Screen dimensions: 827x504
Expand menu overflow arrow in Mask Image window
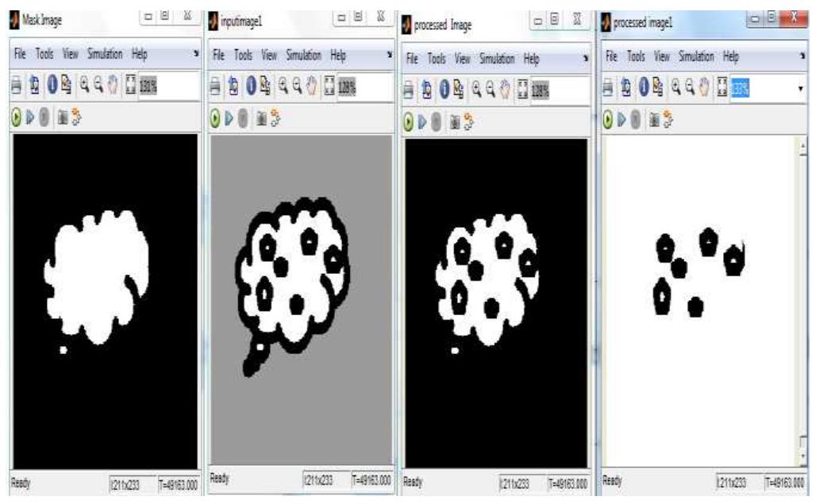click(x=194, y=56)
